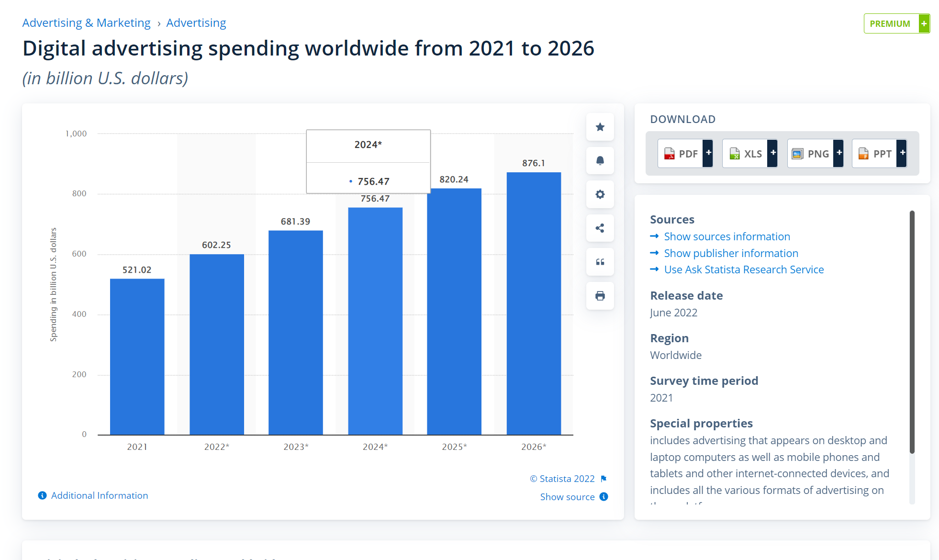
Task: Click the star favorite icon
Action: click(x=600, y=127)
